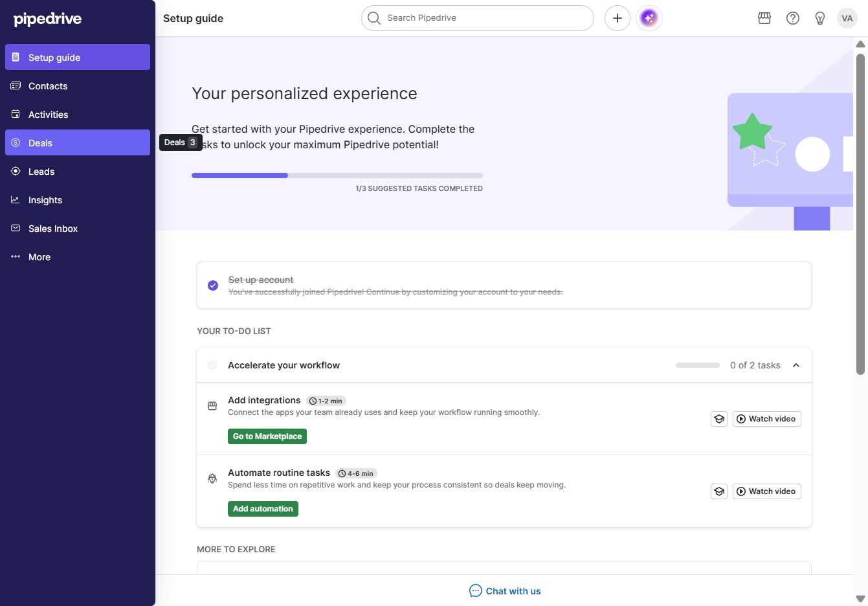The image size is (868, 606).
Task: Click the '1-2 min' duration badge
Action: (x=326, y=401)
